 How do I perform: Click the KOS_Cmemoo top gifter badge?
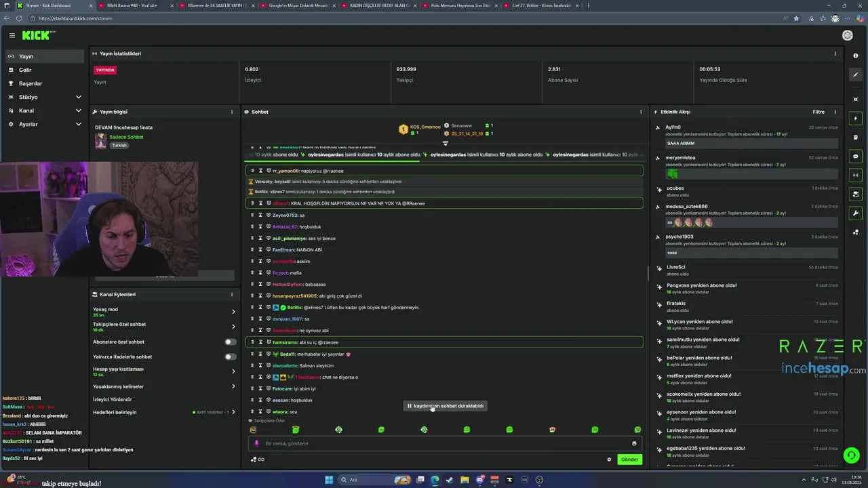coord(420,129)
